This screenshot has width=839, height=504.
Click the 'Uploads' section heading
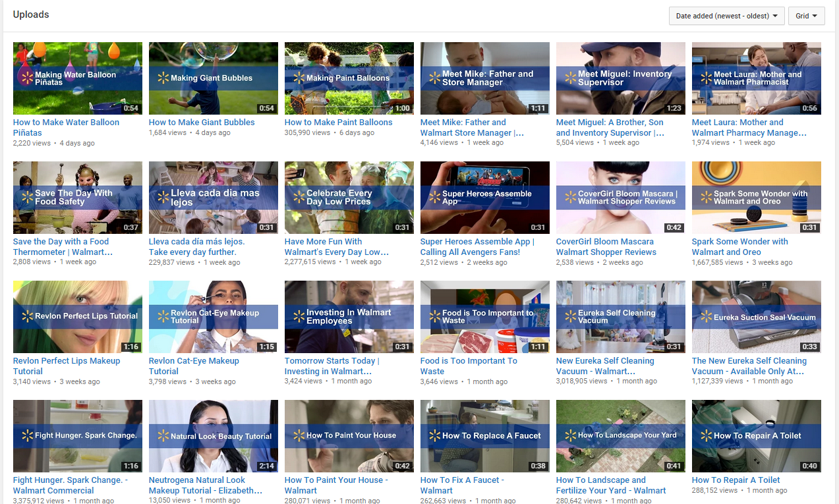(31, 14)
